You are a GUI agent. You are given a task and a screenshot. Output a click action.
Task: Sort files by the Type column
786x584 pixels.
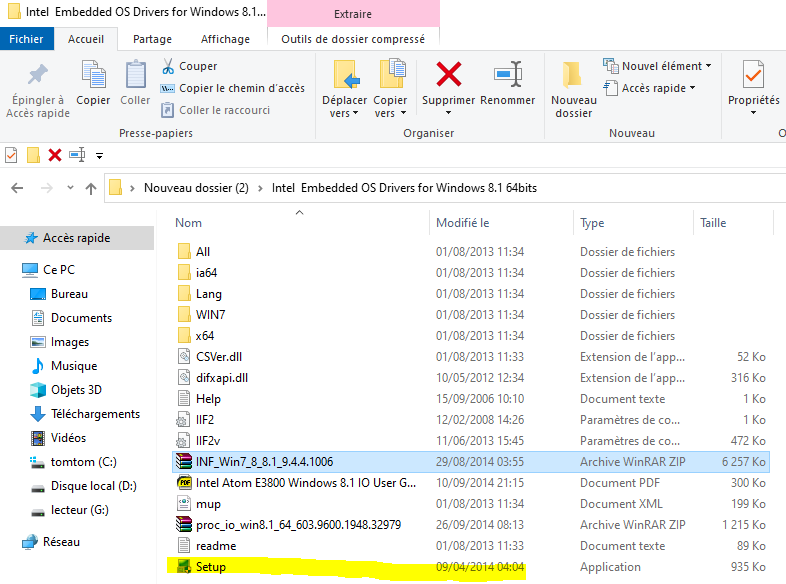point(592,223)
